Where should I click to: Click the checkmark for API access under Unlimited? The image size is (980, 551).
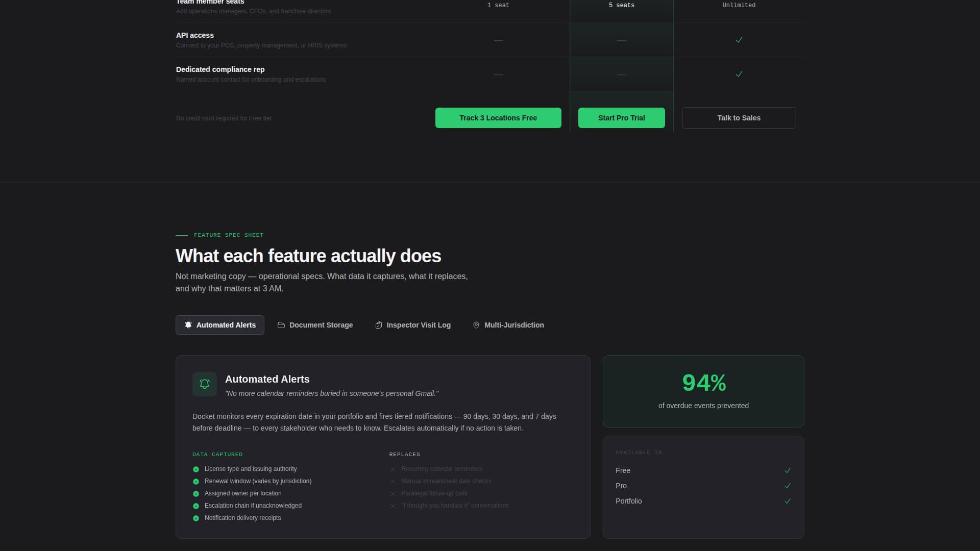pyautogui.click(x=739, y=40)
